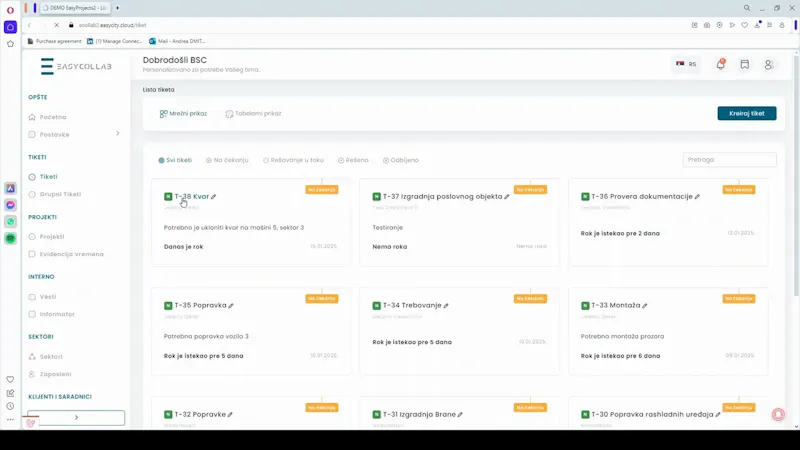Open ticket T-37 Izgradnja poslovnog objekta
Viewport: 800px width, 450px height.
[442, 196]
